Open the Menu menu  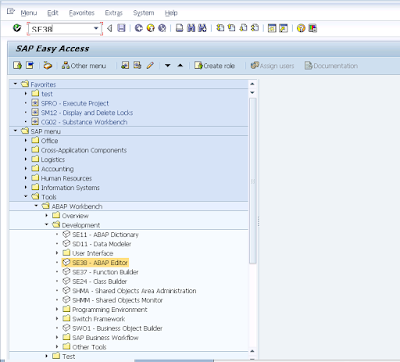point(29,13)
